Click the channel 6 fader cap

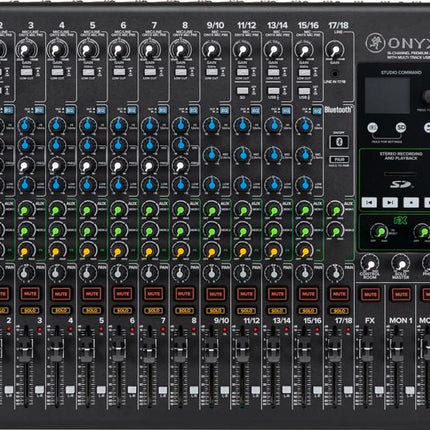(118, 349)
